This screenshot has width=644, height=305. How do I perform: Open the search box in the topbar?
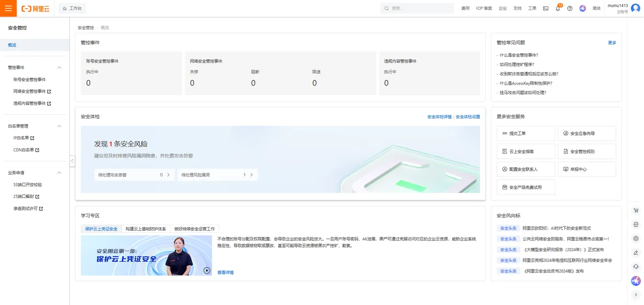(416, 8)
